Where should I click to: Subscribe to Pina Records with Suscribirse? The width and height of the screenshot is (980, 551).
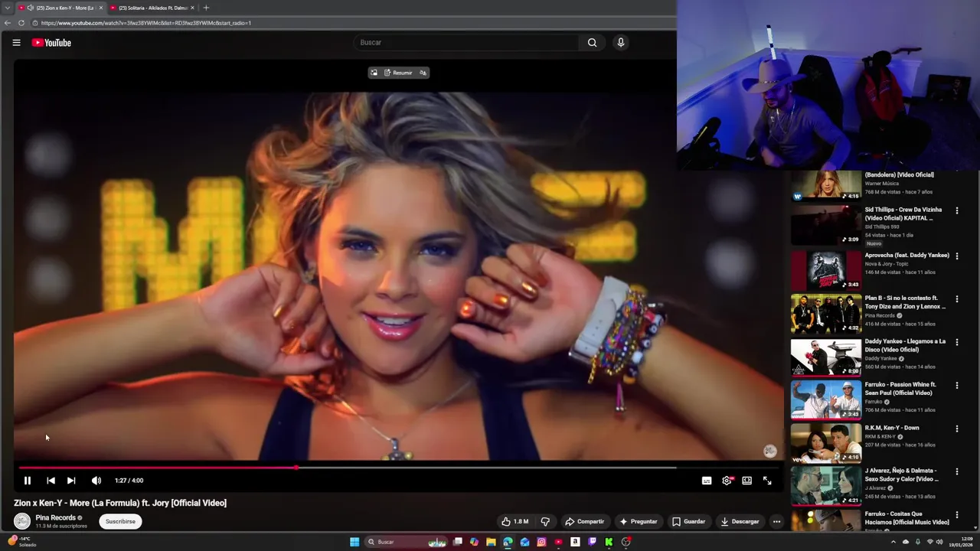[120, 522]
